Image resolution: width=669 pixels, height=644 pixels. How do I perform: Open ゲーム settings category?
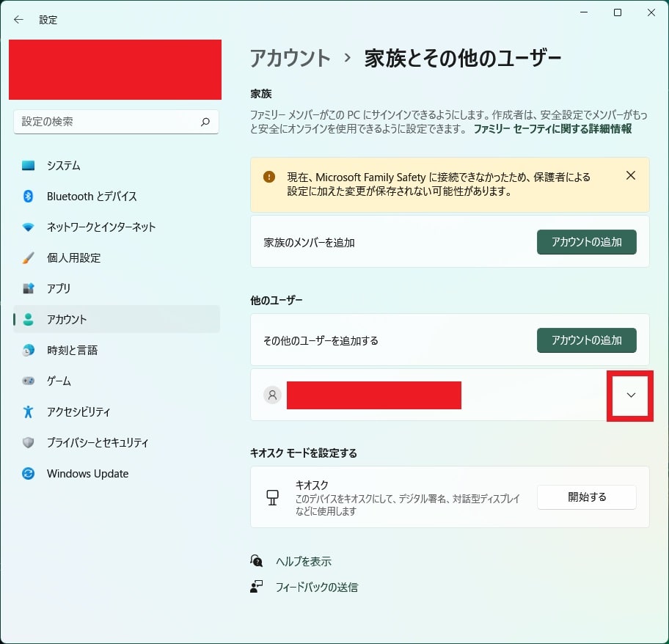tap(117, 381)
